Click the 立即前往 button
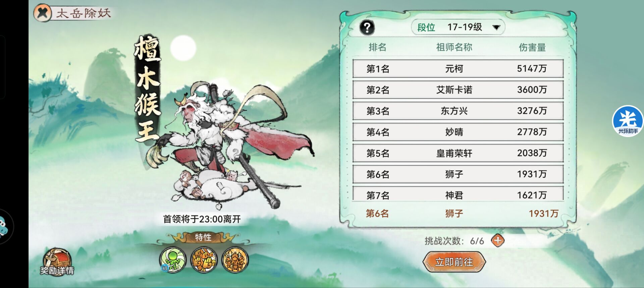The image size is (644, 288). (454, 262)
